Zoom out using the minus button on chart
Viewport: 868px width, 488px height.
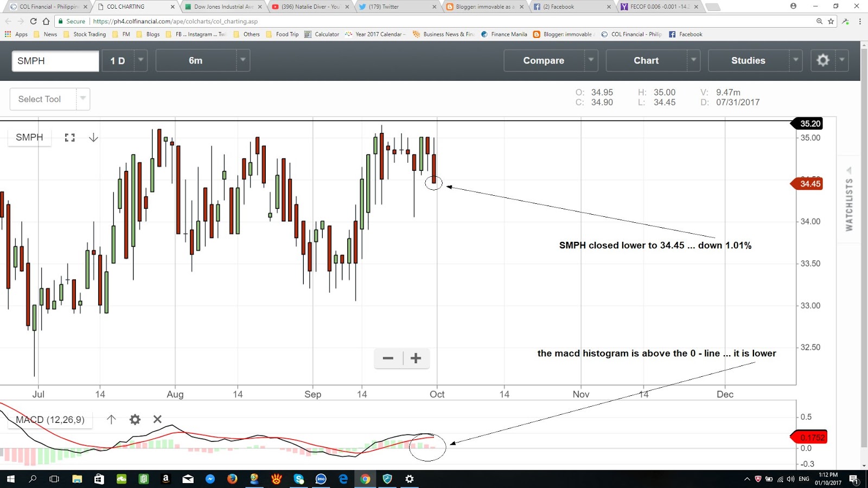(x=388, y=358)
